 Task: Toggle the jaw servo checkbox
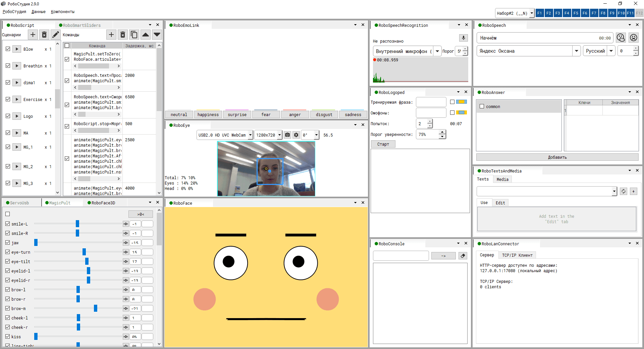click(8, 242)
